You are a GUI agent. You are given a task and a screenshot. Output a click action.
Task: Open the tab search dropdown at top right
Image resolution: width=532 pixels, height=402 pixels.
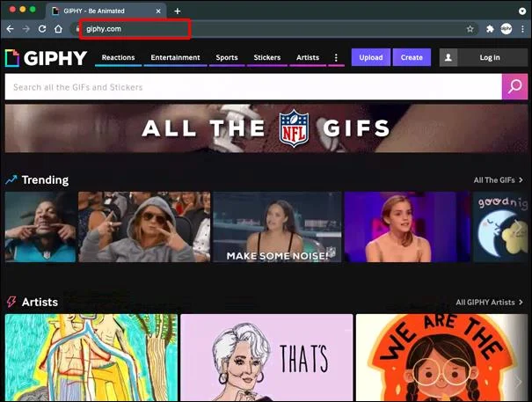coord(522,11)
